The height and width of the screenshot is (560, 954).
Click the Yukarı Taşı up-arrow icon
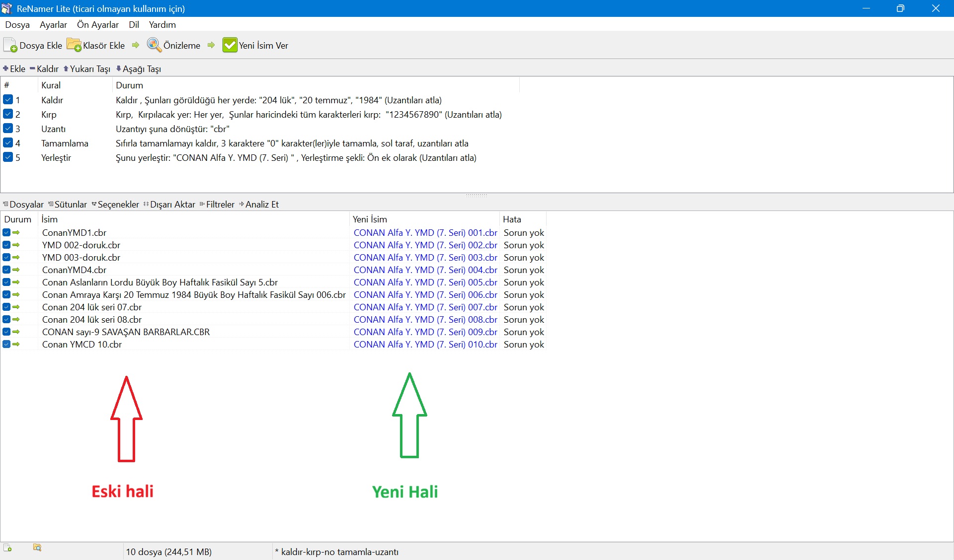[66, 69]
